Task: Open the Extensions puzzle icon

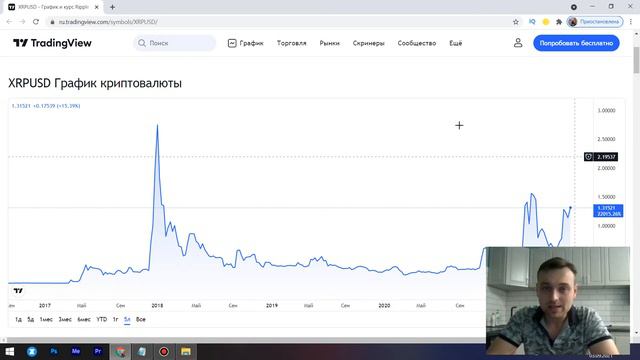Action: pos(559,22)
